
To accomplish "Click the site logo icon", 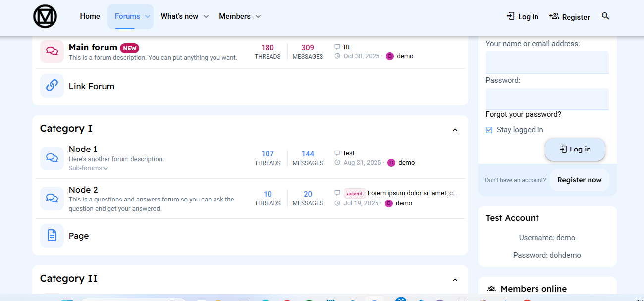I will click(45, 16).
